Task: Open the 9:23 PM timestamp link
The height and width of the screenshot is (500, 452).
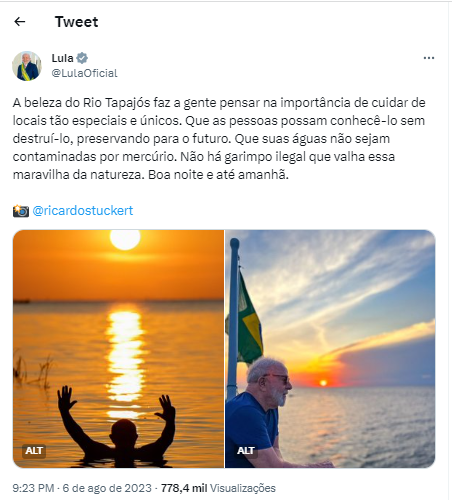Action: [33, 488]
